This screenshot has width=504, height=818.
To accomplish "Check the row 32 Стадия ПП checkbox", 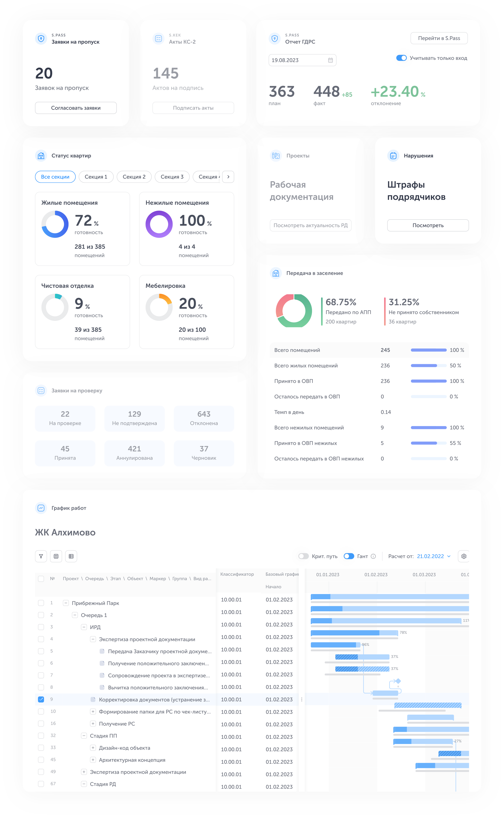I will point(41,736).
